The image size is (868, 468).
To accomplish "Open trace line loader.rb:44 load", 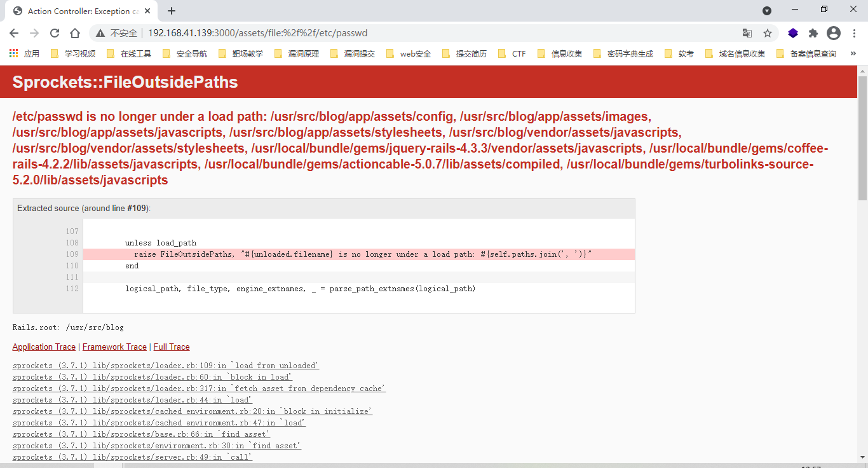I will [132, 400].
